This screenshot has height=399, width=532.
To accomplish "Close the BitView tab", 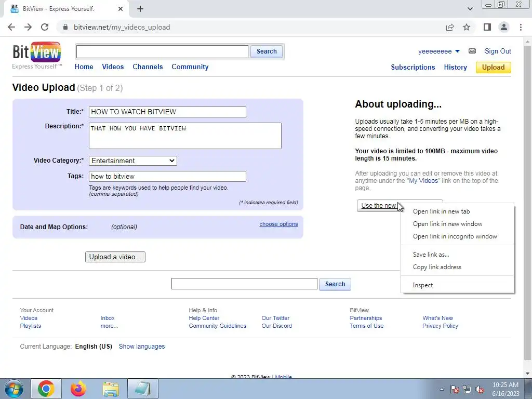I will (x=121, y=9).
